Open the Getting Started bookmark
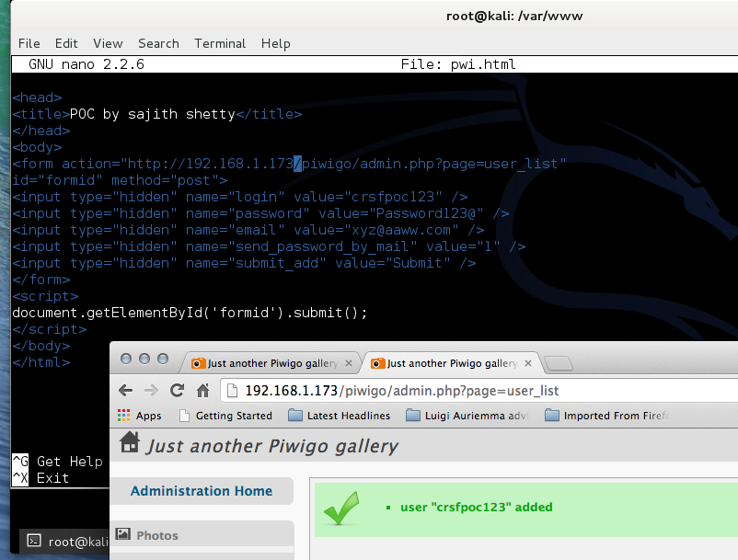The height and width of the screenshot is (560, 738). tap(226, 416)
